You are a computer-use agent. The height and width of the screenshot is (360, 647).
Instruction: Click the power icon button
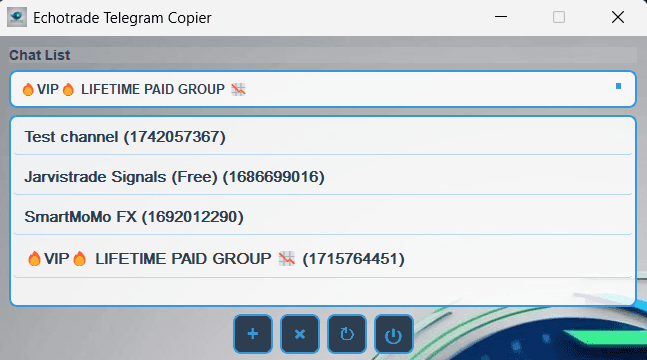[394, 334]
